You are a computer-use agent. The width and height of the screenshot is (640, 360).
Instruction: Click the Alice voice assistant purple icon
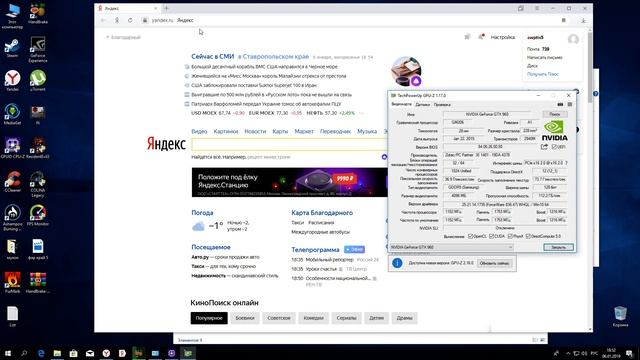coord(416,81)
